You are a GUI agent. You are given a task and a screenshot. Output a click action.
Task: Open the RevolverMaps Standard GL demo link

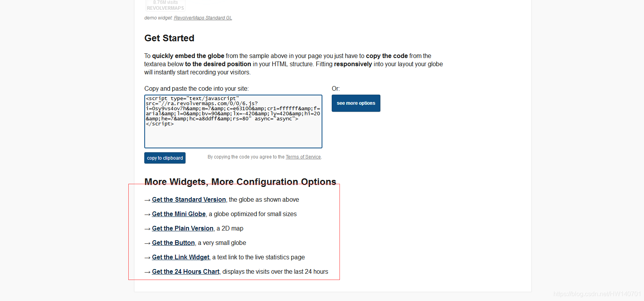click(203, 18)
